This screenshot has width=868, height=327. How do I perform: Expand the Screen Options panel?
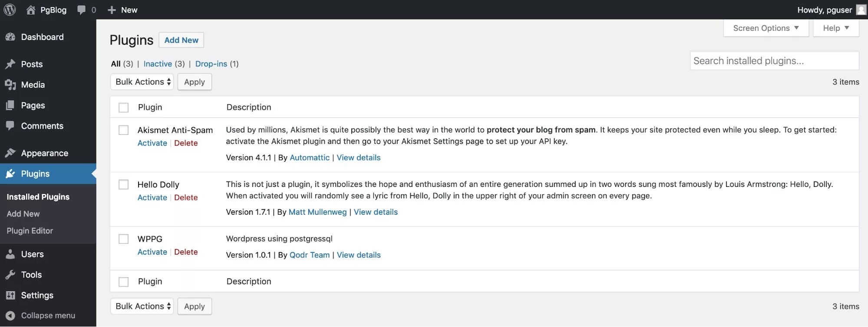point(766,28)
